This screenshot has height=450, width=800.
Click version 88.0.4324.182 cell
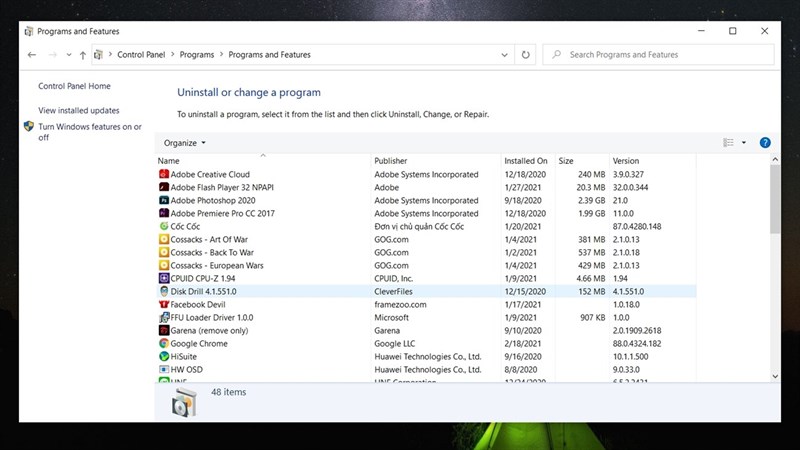click(637, 343)
